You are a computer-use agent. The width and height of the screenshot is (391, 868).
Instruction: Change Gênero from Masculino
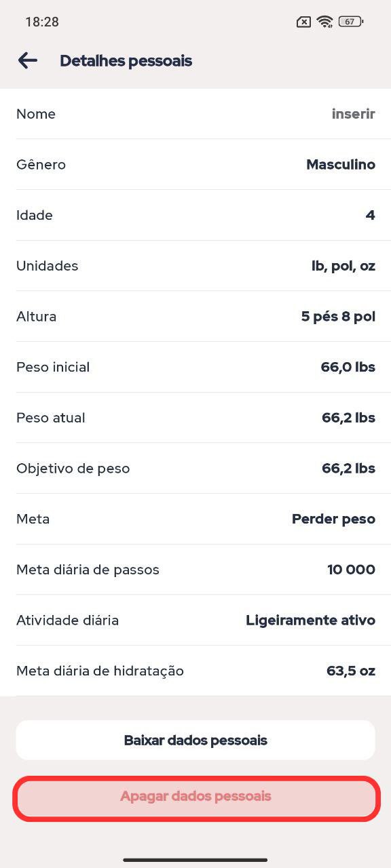click(195, 165)
